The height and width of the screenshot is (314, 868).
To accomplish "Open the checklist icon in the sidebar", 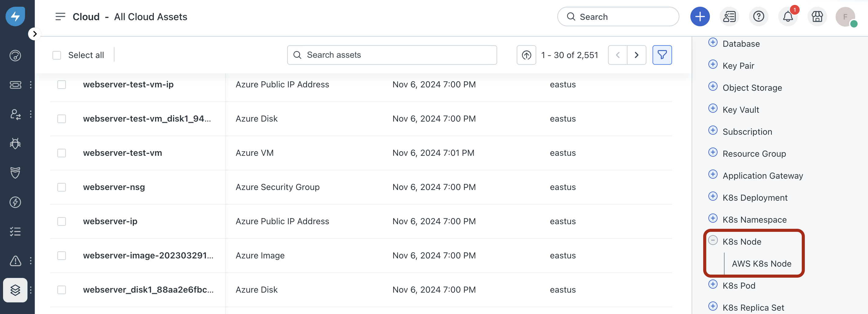I will [x=15, y=231].
